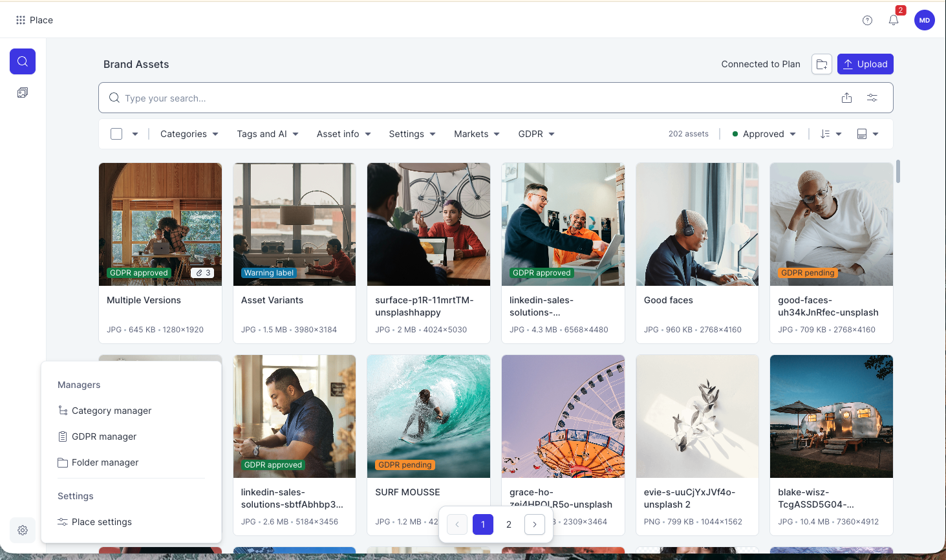Screen dimensions: 946x560
Task: Click Connected to Plan link
Action: coord(761,64)
